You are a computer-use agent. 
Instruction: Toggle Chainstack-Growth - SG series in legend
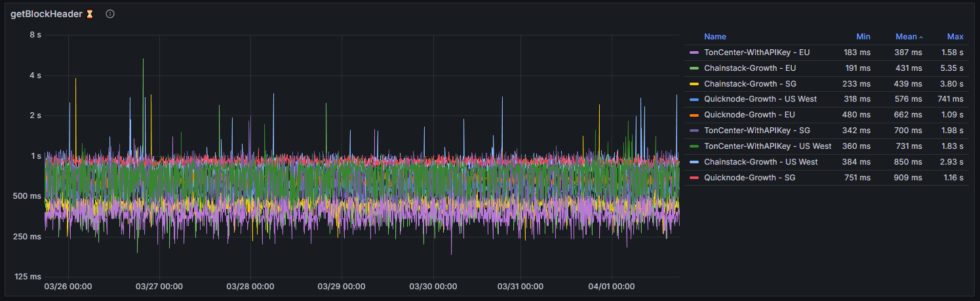pyautogui.click(x=751, y=84)
